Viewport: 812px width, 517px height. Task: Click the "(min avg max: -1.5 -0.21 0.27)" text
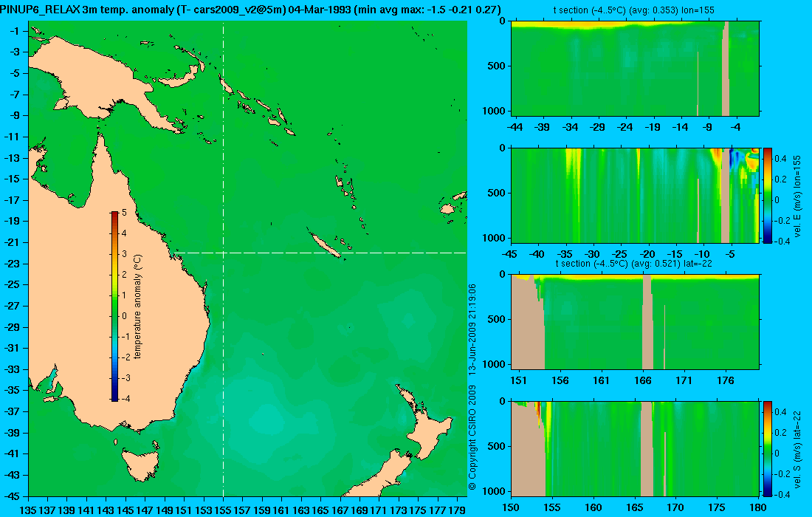point(426,10)
